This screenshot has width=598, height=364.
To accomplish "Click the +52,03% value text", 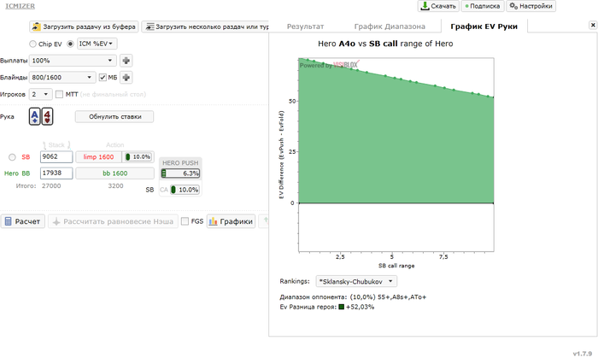I will click(x=360, y=307).
